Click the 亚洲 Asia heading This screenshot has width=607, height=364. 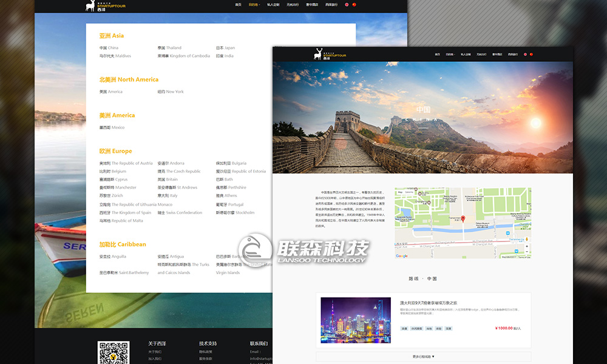[112, 36]
